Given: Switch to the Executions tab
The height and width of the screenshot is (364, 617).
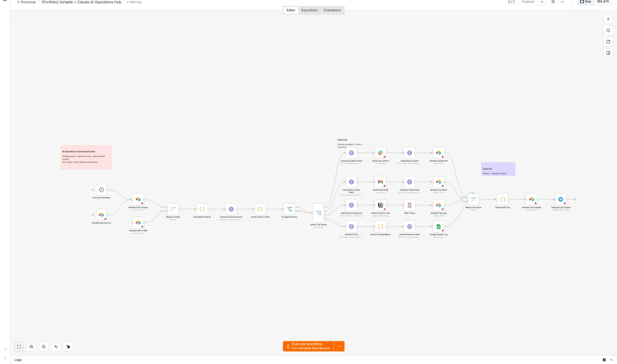Looking at the screenshot, I should pos(309,10).
